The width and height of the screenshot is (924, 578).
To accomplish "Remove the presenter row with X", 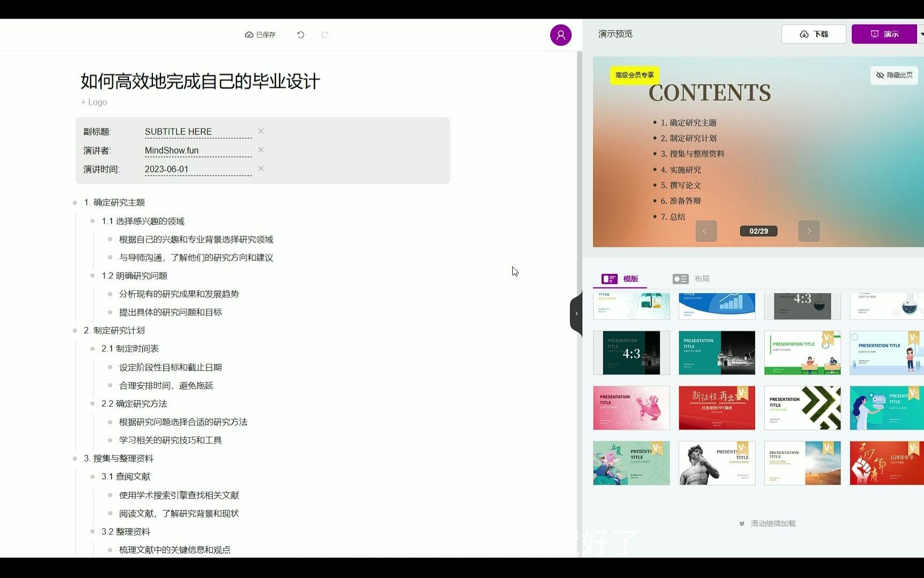I will 261,150.
